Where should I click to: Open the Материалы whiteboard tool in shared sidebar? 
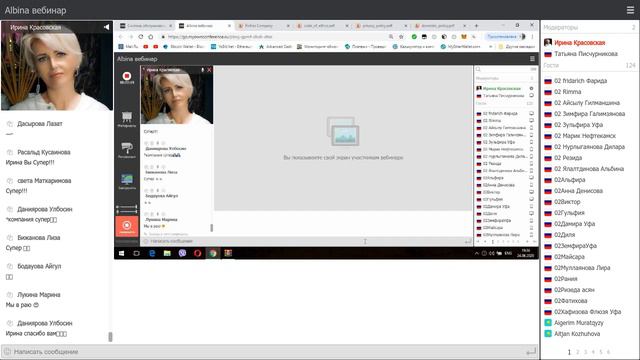127,119
